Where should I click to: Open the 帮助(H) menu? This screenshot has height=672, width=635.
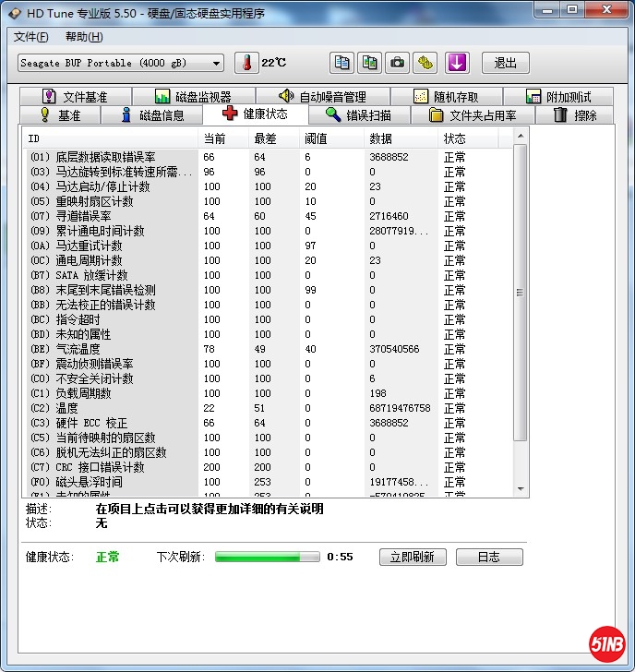tap(84, 37)
